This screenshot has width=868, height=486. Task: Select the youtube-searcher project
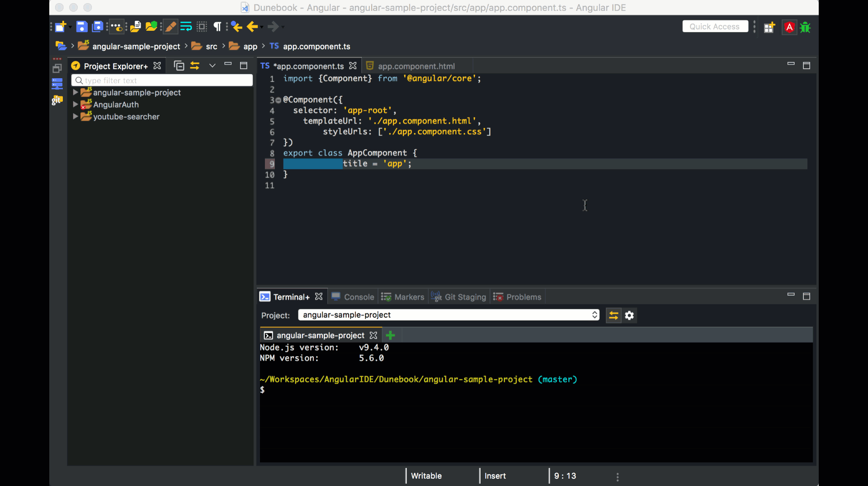coord(126,117)
